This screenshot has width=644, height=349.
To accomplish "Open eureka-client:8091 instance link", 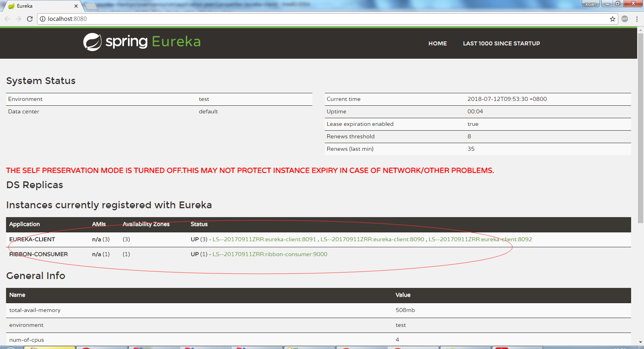I will (264, 239).
